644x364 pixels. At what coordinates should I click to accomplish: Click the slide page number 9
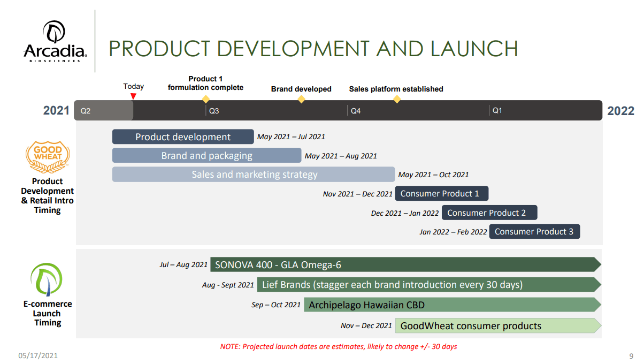point(631,356)
